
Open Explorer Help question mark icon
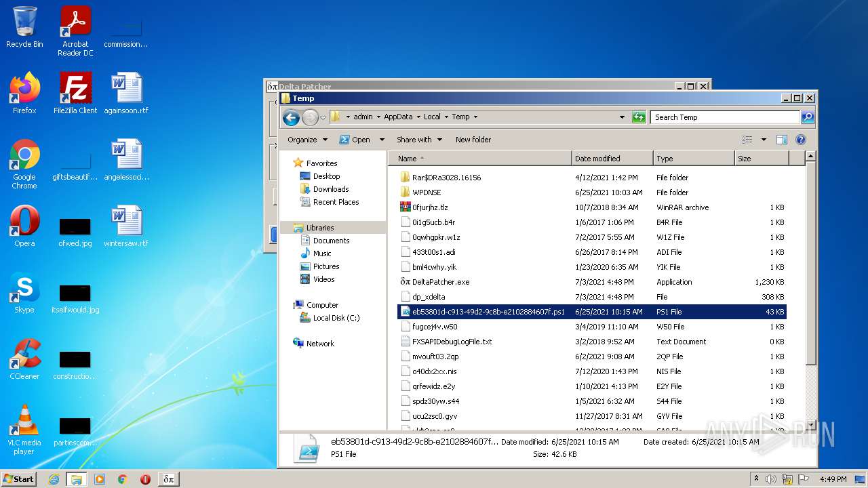click(x=800, y=140)
